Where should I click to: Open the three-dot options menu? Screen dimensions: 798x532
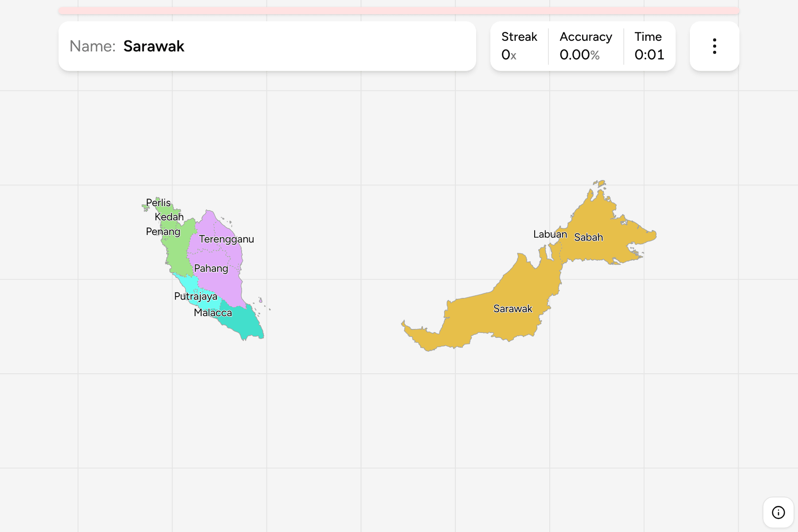[x=714, y=46]
